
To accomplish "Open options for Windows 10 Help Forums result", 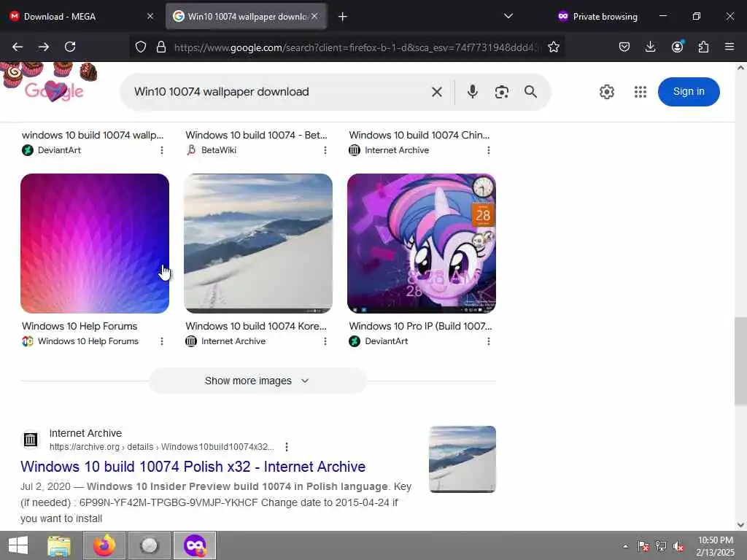I will pos(161,341).
